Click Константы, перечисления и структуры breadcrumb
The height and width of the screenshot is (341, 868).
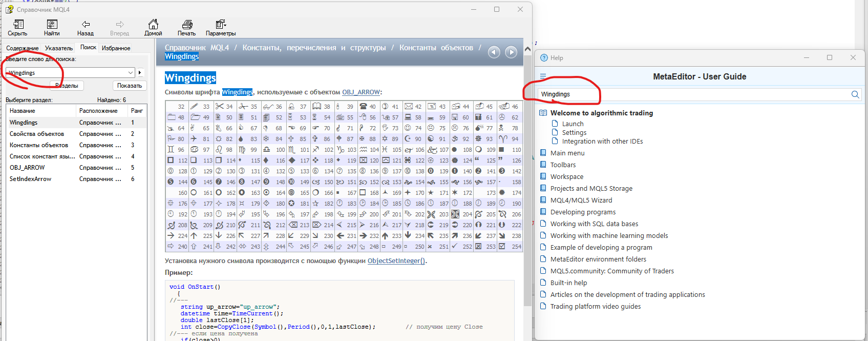coord(314,48)
